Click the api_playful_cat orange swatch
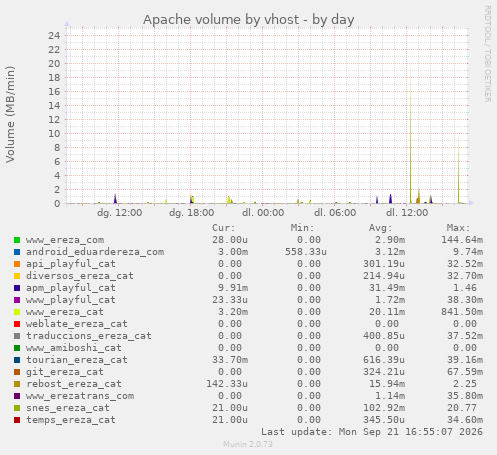 (x=17, y=264)
